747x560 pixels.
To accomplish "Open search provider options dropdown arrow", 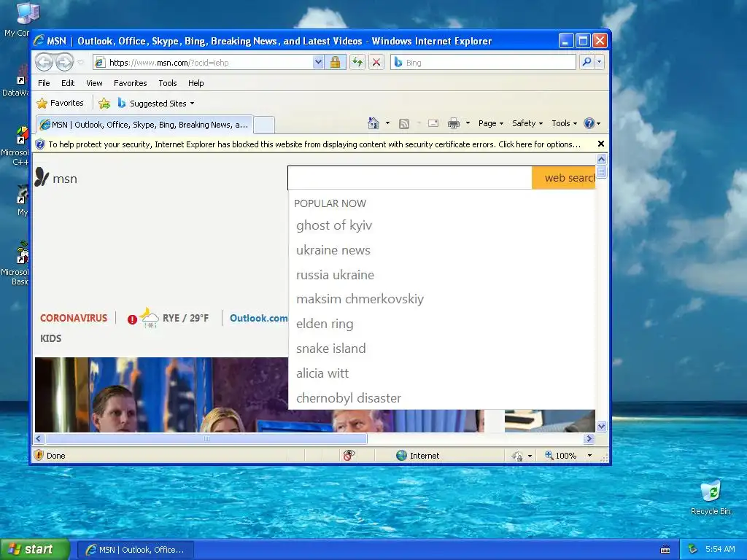I will [600, 62].
